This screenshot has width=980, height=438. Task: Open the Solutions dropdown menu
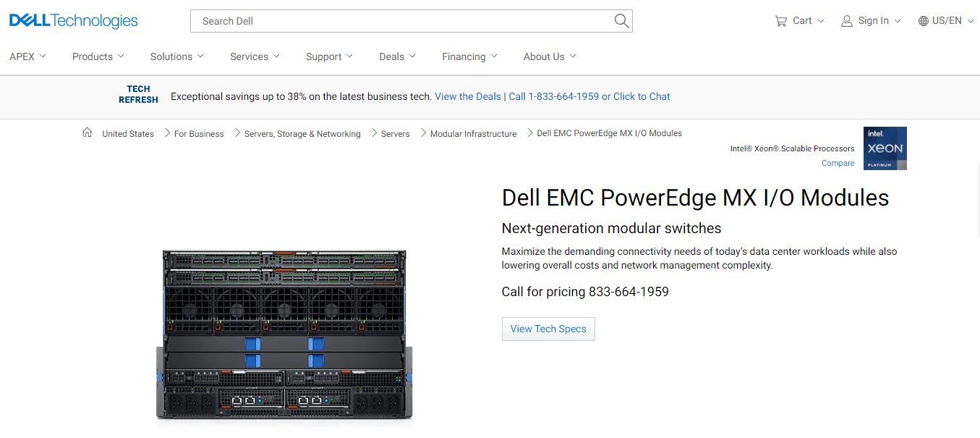point(177,56)
